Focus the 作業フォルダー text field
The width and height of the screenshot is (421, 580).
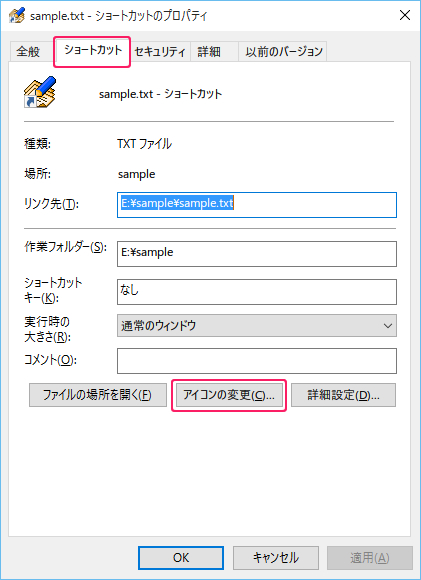coord(257,254)
